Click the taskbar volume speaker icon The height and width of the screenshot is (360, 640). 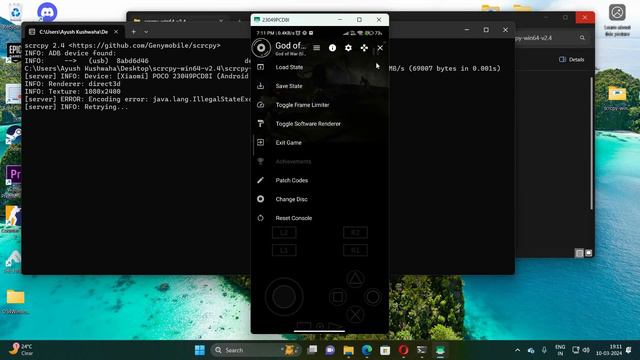coord(586,350)
